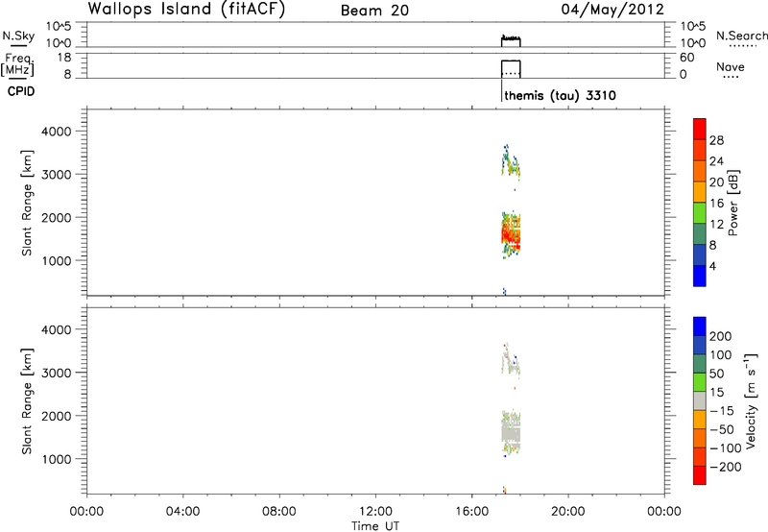Click the "Slant Range [km]" label of the power panel
The image size is (768, 532).
[x=27, y=203]
